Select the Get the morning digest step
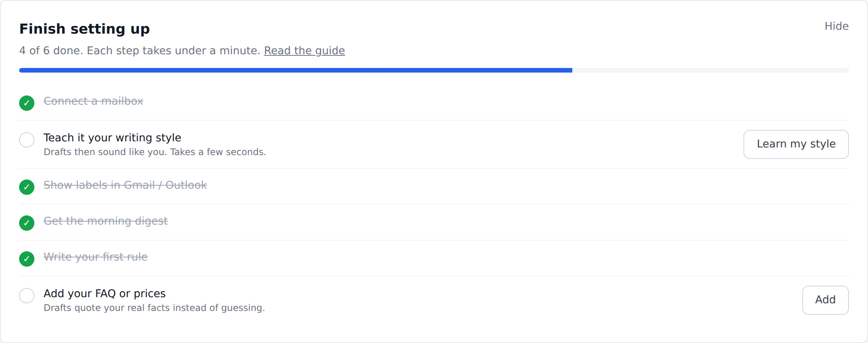This screenshot has height=343, width=868. pyautogui.click(x=106, y=221)
